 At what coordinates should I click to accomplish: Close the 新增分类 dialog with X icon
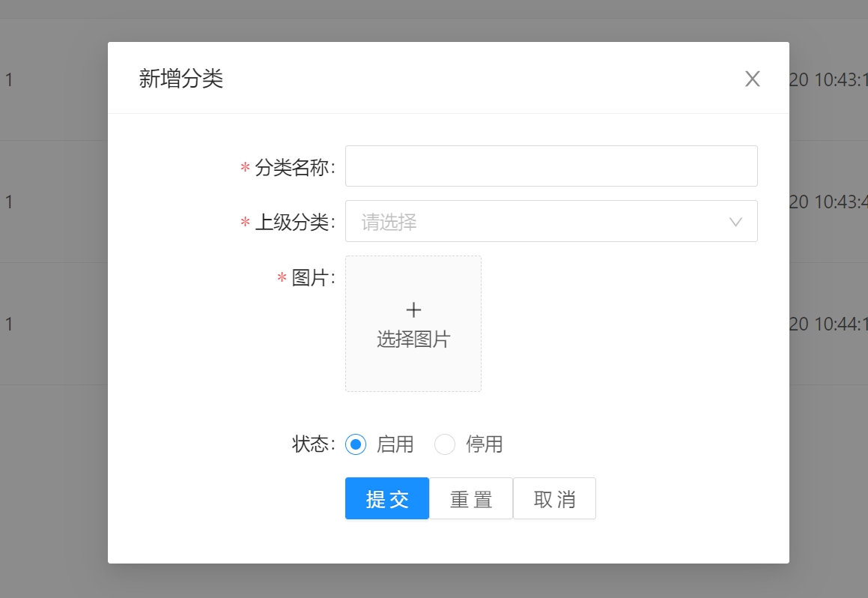752,79
